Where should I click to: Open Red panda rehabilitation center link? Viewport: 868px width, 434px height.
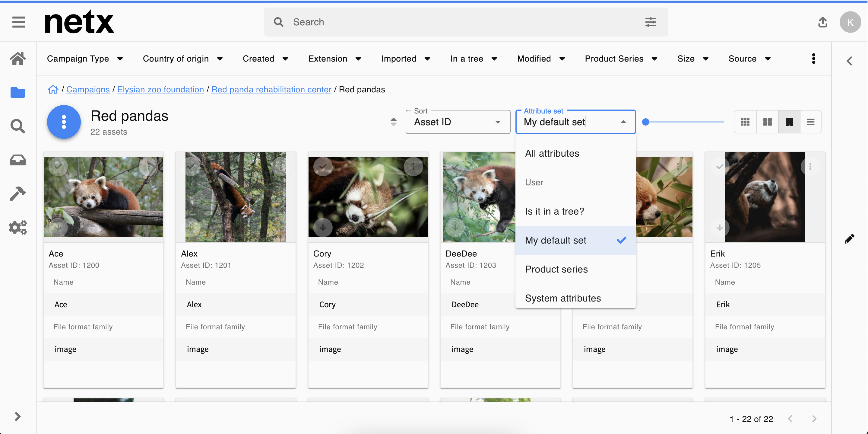(271, 89)
